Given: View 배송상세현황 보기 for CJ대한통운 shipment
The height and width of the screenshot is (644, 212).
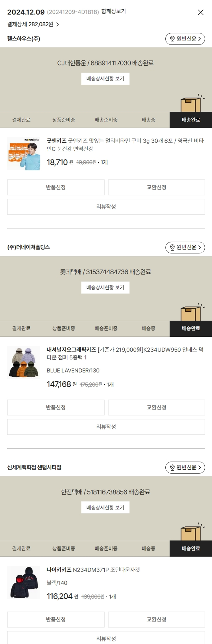Looking at the screenshot, I should click(x=105, y=79).
